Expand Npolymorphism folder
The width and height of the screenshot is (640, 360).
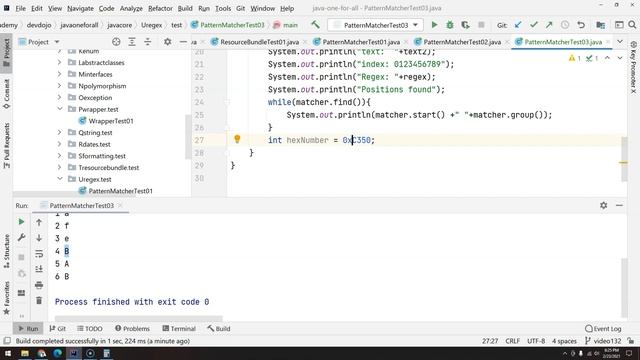pyautogui.click(x=60, y=86)
